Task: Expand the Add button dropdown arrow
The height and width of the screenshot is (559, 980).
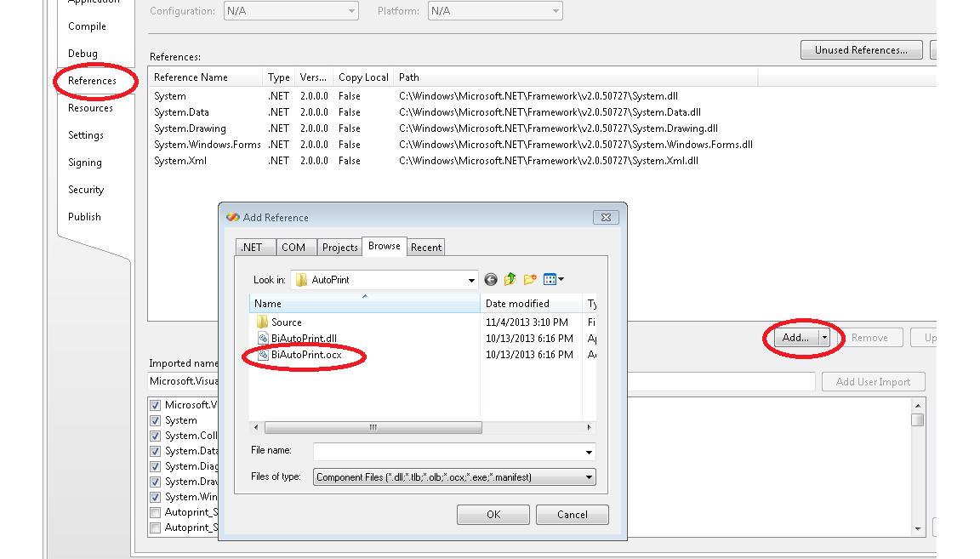Action: 824,338
